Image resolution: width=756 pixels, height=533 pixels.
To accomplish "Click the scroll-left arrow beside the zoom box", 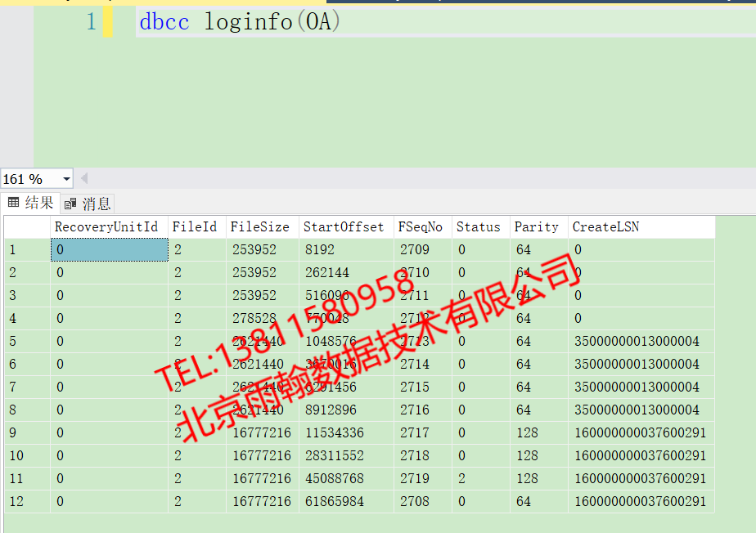I will pyautogui.click(x=84, y=179).
